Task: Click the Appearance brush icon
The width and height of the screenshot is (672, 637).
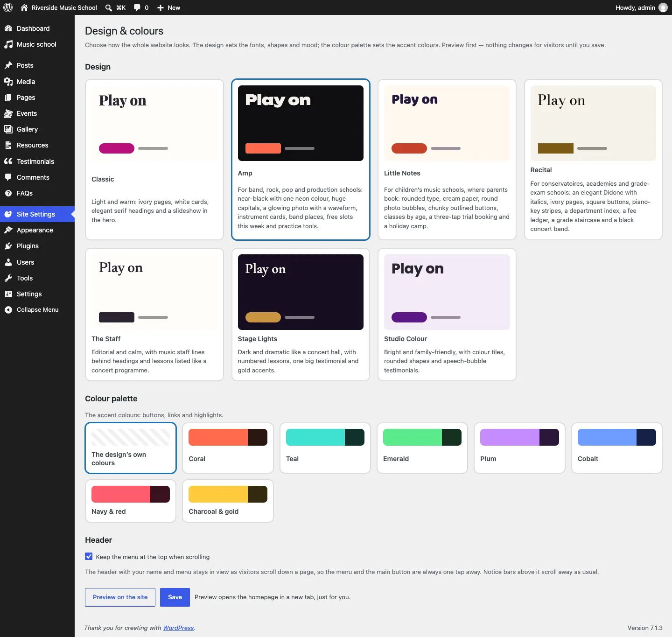Action: 8,230
